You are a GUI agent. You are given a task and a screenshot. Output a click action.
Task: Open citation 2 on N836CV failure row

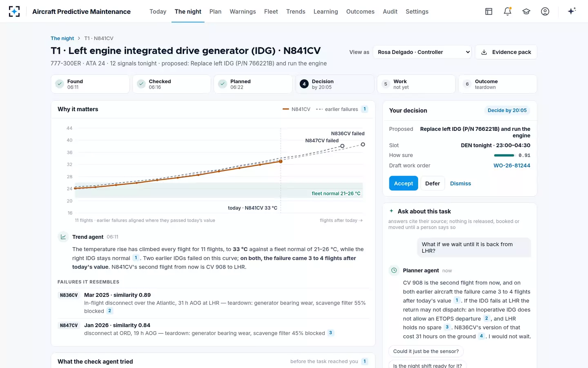click(x=109, y=311)
